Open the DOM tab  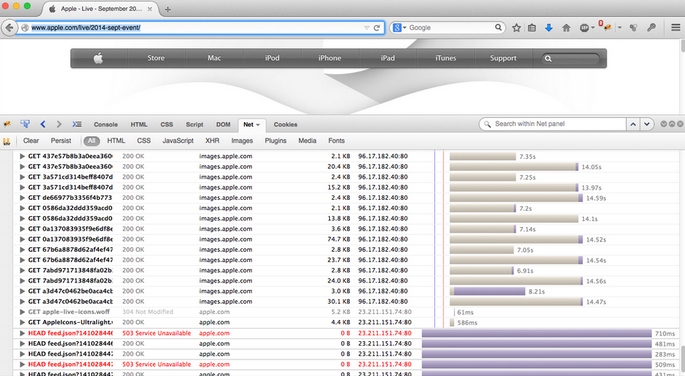pos(223,124)
